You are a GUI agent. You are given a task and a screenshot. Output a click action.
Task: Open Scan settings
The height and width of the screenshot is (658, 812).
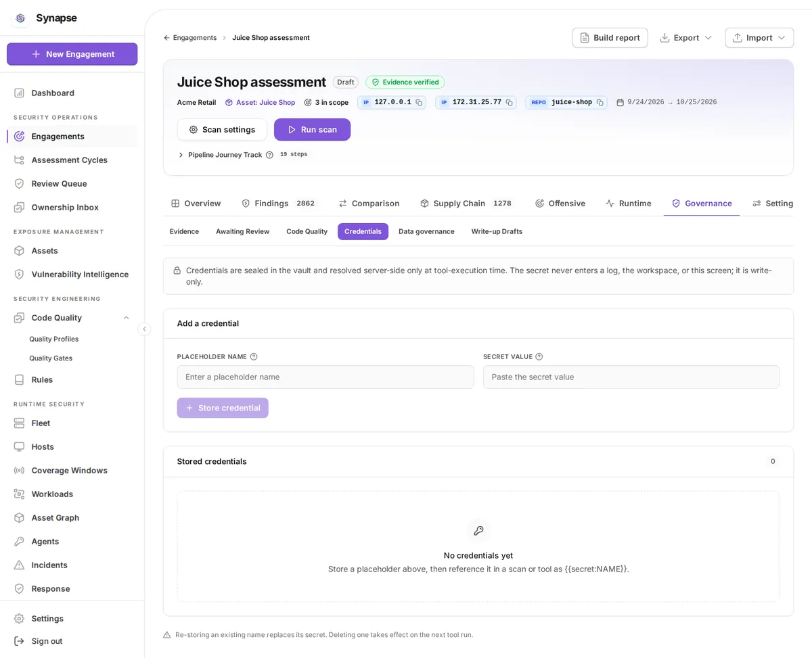pos(222,130)
